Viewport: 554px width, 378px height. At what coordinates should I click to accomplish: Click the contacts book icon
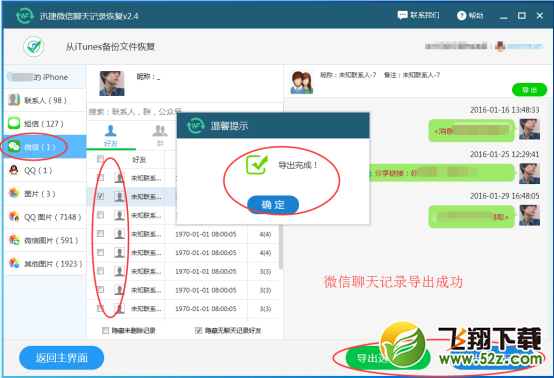tap(14, 100)
